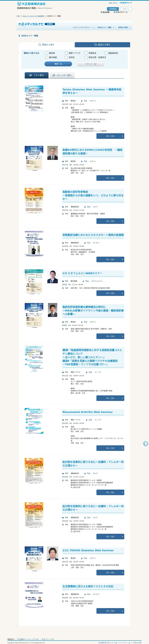The width and height of the screenshot is (149, 644).
Task: Open the 大正製薬ホールディングス footer link
Action: (28, 639)
